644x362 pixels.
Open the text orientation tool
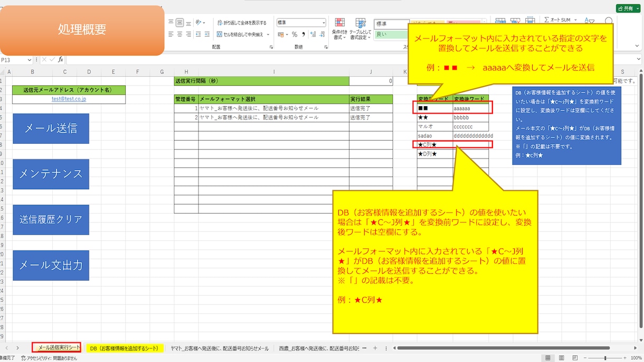(201, 23)
